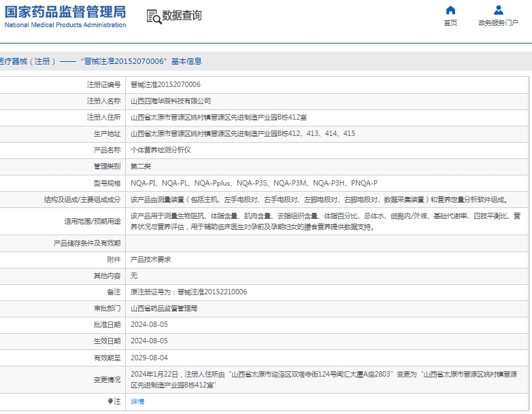Click the 首页 text link
Screen dimensions: 532x414
450,22
